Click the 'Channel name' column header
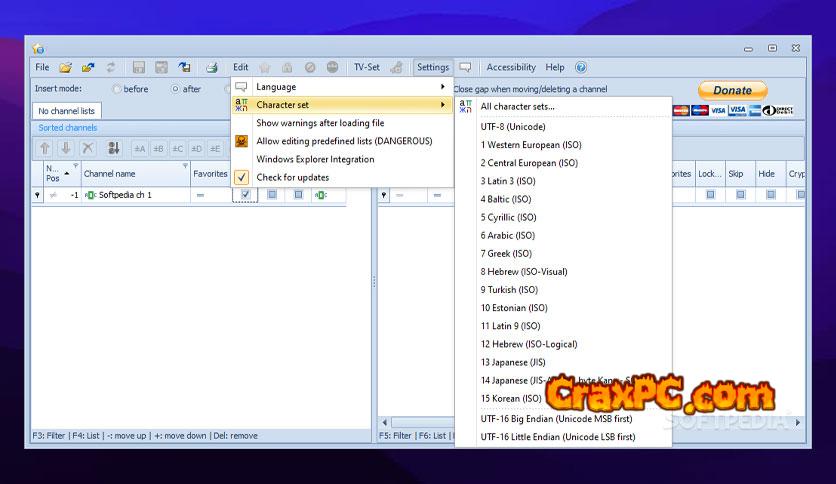The image size is (836, 484). click(x=110, y=173)
